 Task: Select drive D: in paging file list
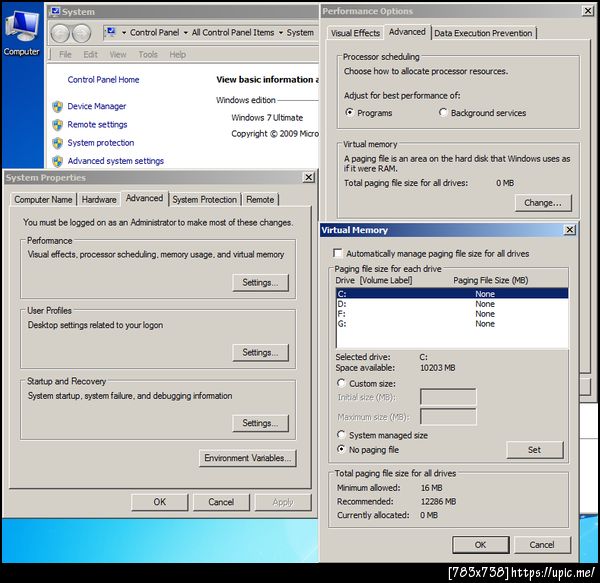click(x=452, y=304)
